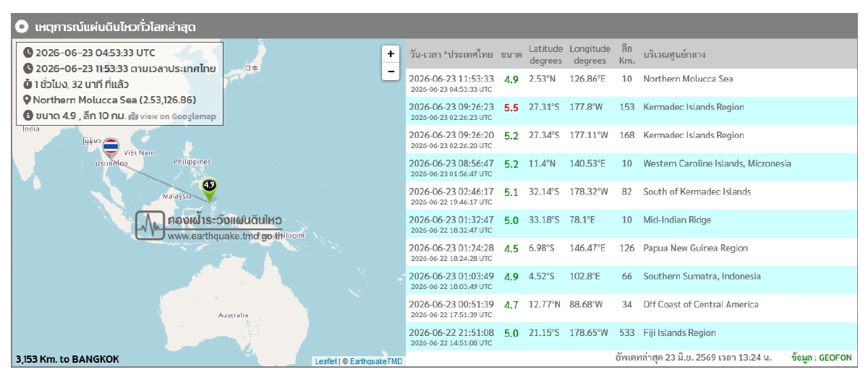
Task: Click the Australia label on the map
Action: tap(233, 315)
